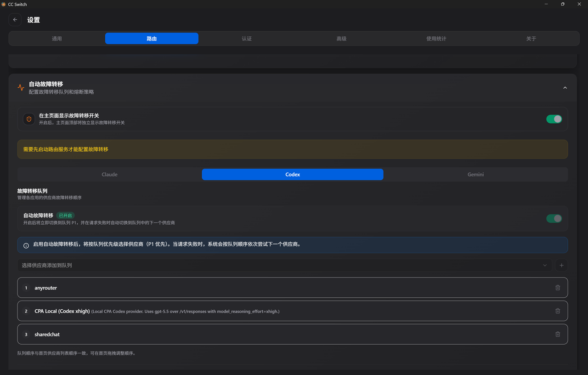Screen dimensions: 588x375
Task: Toggle the 自动故障转移 已开启 switch
Action: (554, 218)
